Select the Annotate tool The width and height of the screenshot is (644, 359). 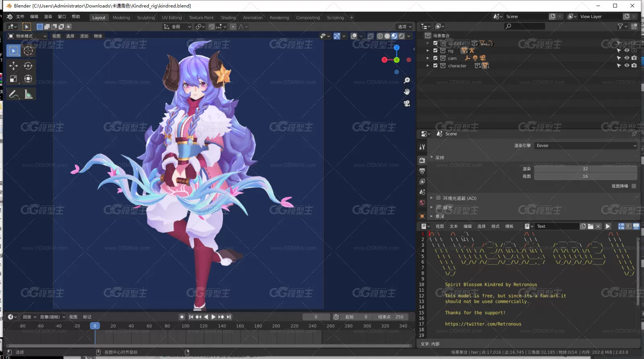pos(14,94)
